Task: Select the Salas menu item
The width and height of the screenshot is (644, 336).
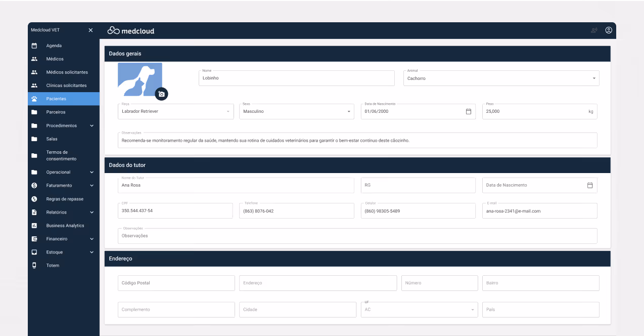Action: 64,139
